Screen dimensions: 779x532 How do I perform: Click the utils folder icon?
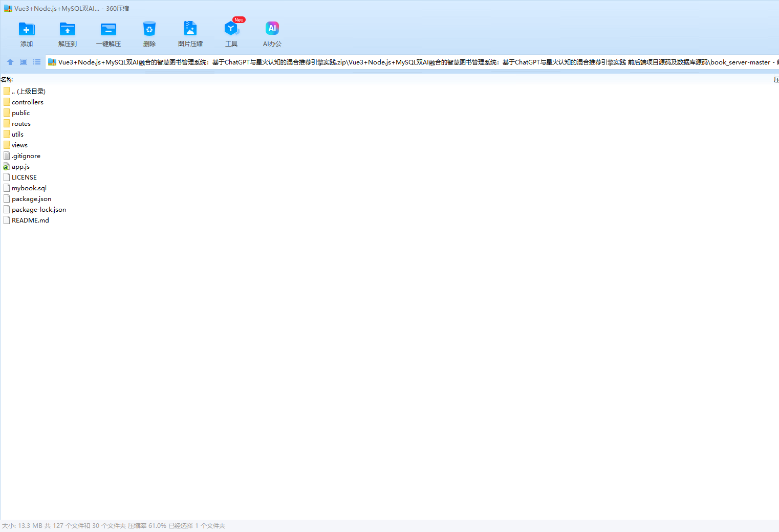(x=7, y=134)
